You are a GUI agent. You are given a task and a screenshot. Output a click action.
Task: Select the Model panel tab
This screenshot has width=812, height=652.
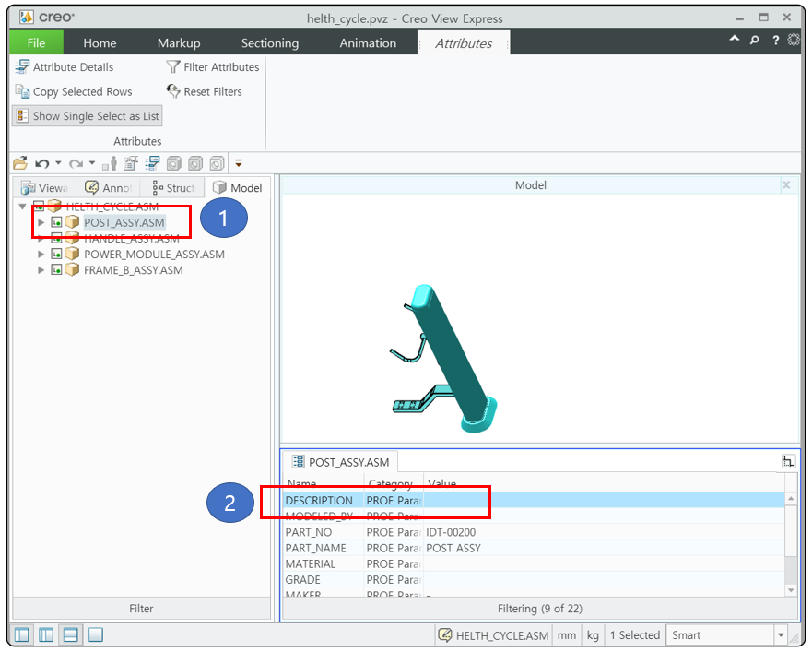point(238,187)
